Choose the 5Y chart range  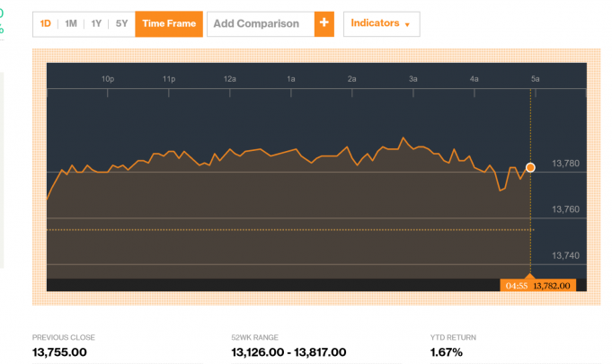(121, 23)
